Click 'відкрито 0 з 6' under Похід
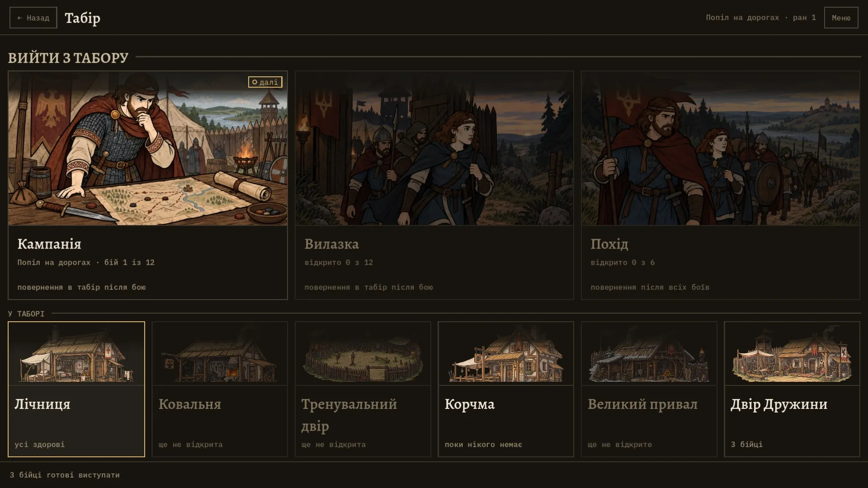The image size is (868, 488). (x=623, y=263)
